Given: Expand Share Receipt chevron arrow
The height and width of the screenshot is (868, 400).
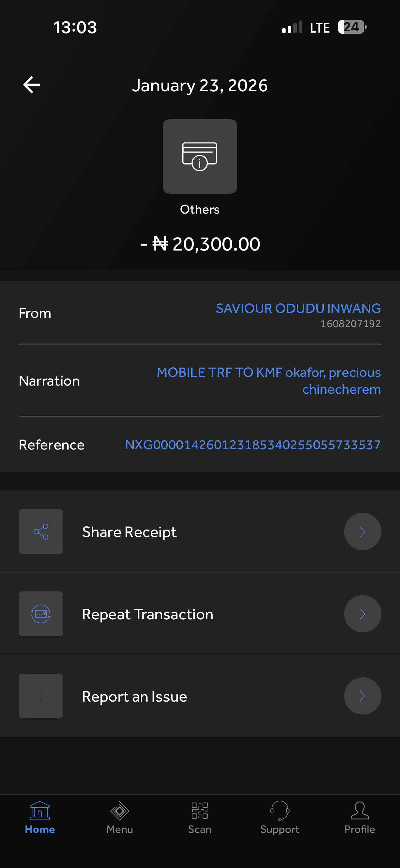Looking at the screenshot, I should 362,531.
